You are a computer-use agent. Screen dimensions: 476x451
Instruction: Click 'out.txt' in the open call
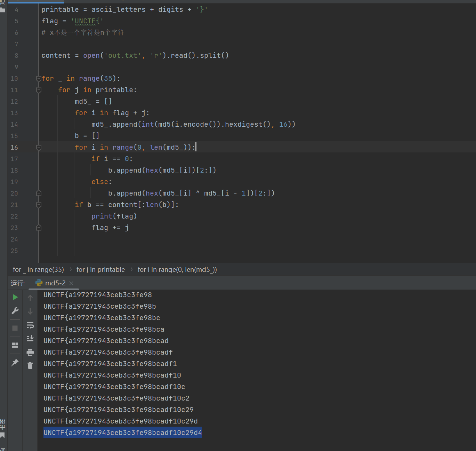123,55
